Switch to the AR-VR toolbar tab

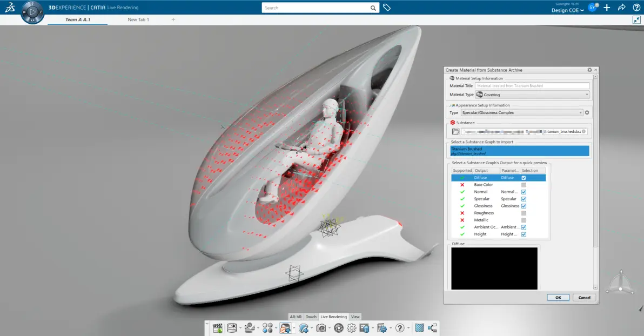(296, 317)
